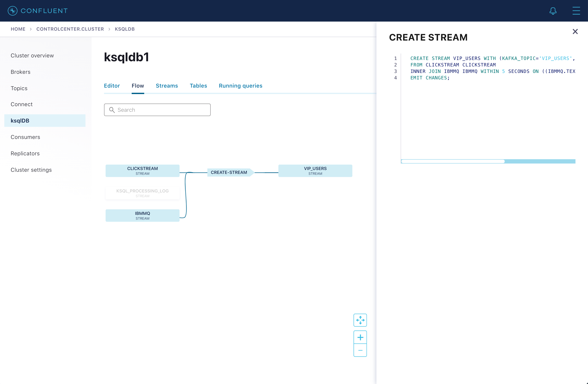The image size is (588, 384).
Task: Click the Streams tab in ksqlDB
Action: click(x=167, y=86)
